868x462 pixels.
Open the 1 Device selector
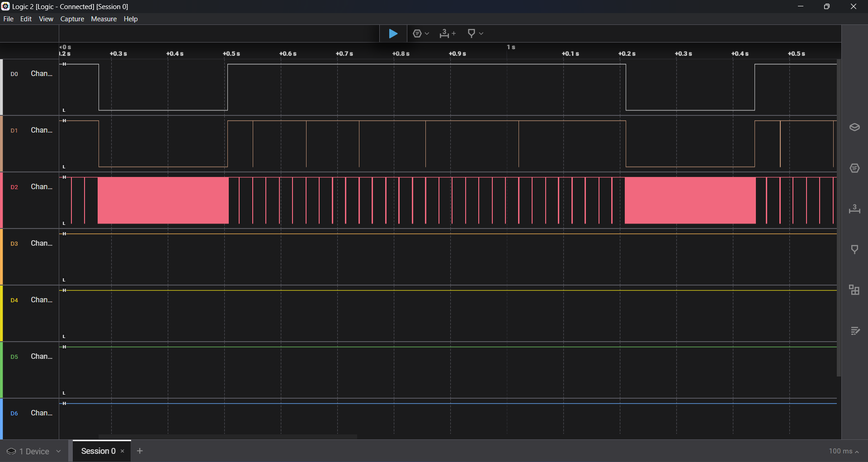tap(34, 451)
